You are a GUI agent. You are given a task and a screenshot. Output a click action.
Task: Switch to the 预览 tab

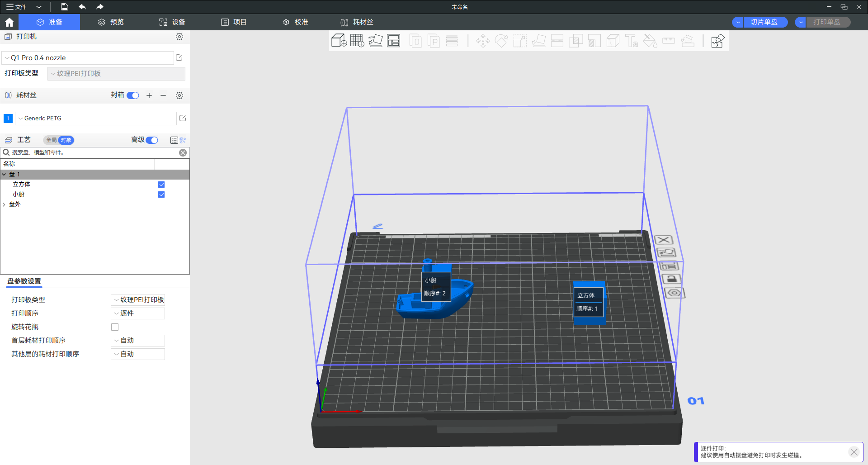click(x=111, y=22)
